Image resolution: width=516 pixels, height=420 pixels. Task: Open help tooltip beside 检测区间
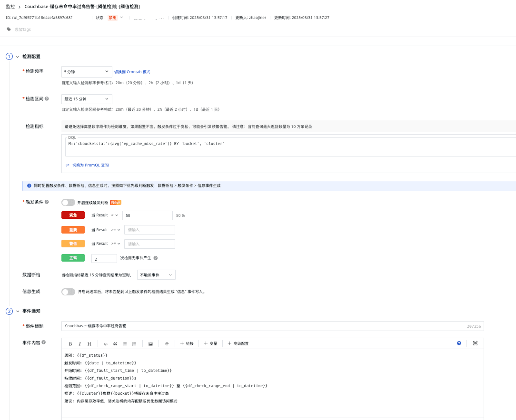click(x=47, y=98)
